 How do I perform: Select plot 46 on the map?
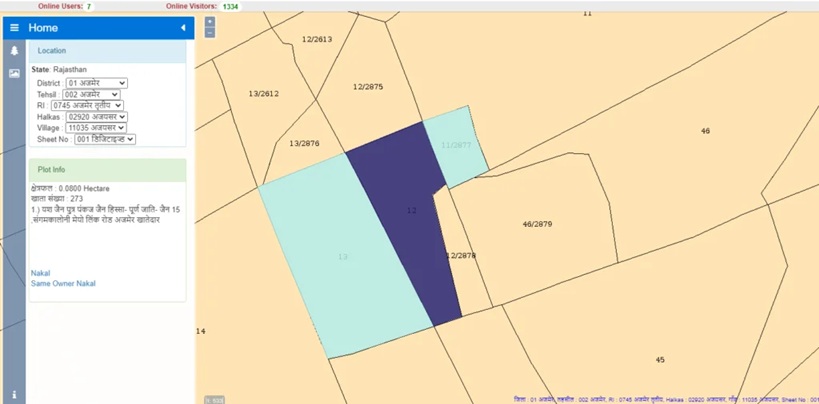[706, 131]
